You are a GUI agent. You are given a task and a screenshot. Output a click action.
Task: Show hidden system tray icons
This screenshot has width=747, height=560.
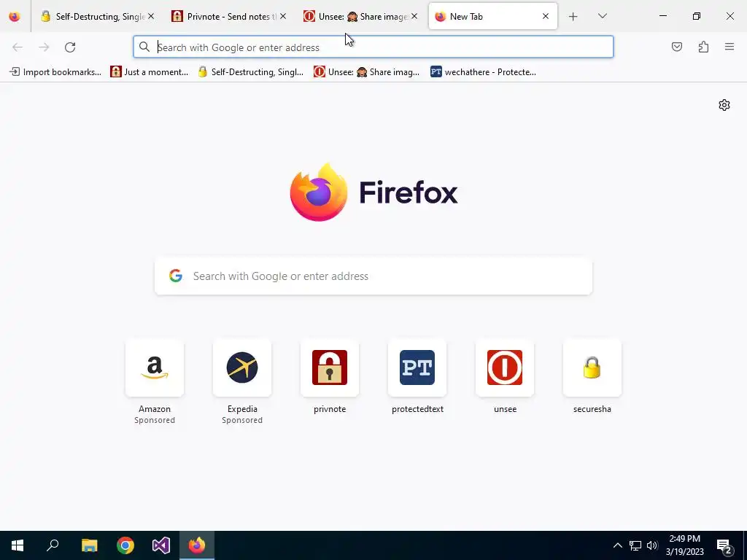[617, 545]
